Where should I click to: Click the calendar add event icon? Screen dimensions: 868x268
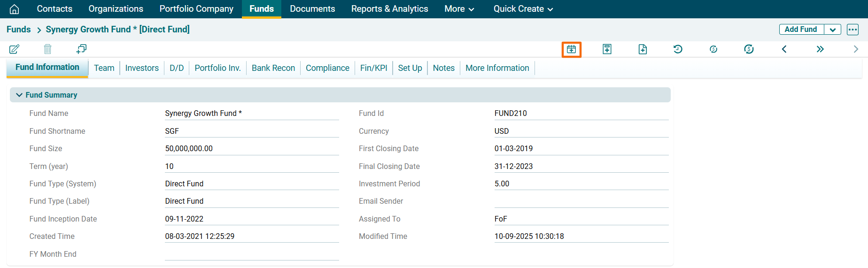point(571,49)
